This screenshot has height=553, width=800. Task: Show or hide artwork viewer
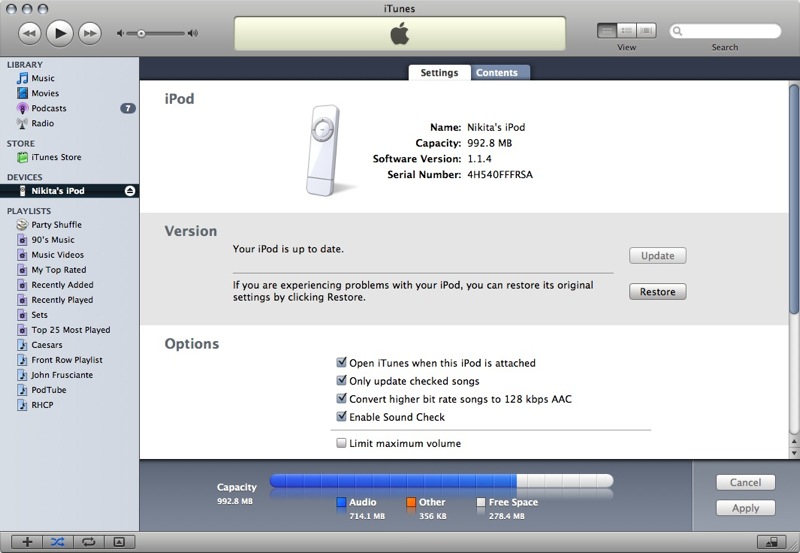click(119, 542)
